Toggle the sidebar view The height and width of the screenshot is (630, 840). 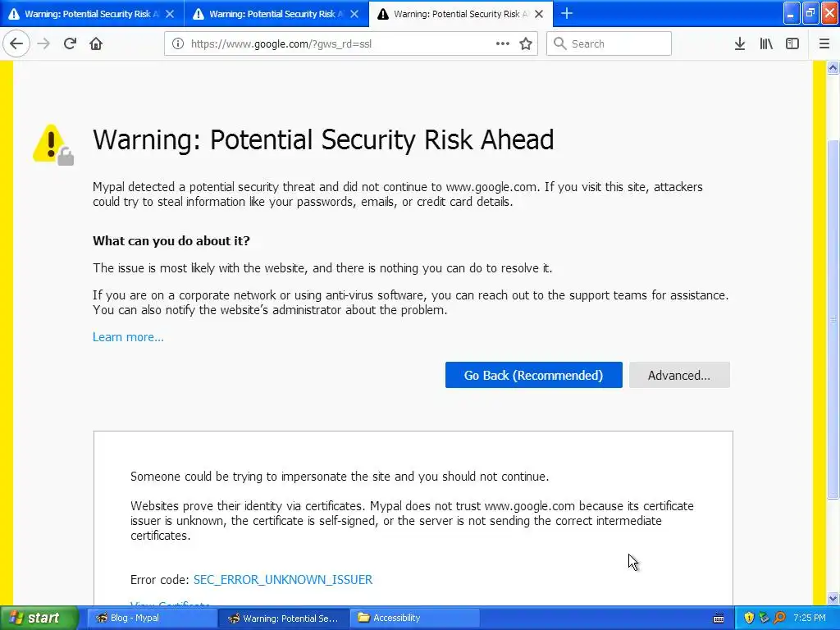[792, 43]
